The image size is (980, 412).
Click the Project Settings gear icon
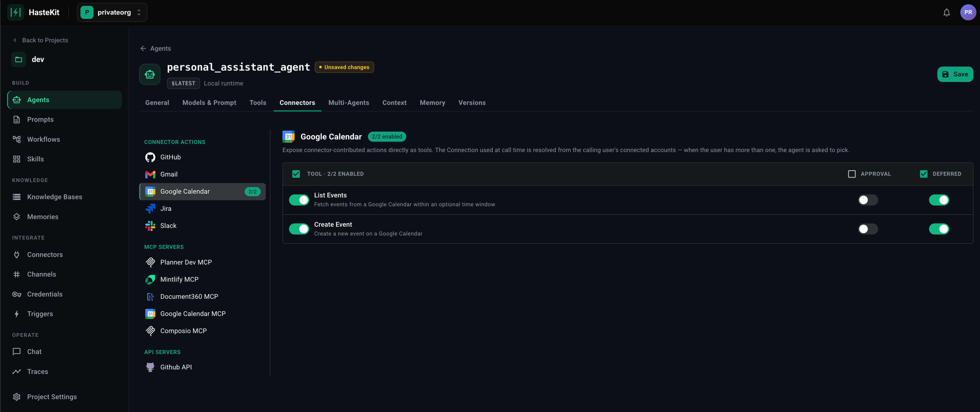tap(17, 397)
